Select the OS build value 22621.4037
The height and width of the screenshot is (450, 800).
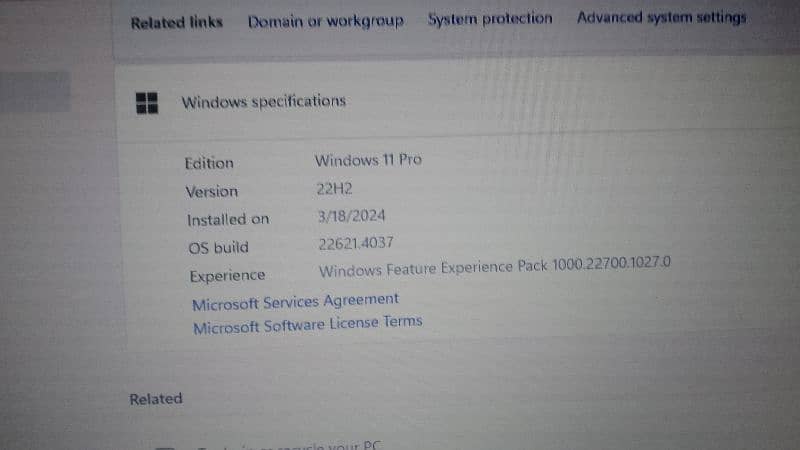click(x=356, y=243)
